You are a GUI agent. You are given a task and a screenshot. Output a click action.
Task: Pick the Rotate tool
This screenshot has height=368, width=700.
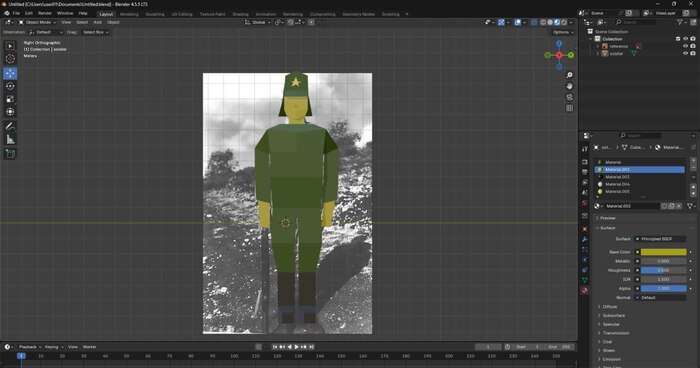click(x=10, y=86)
